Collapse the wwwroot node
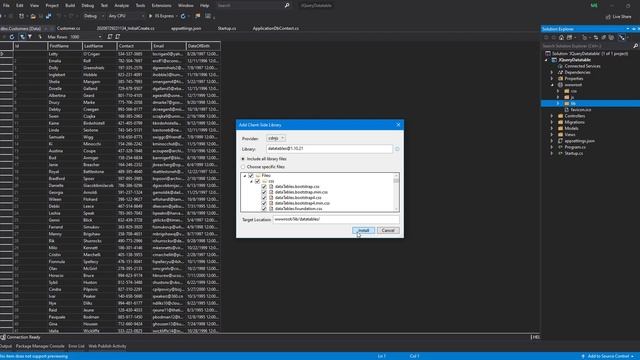 pyautogui.click(x=552, y=85)
